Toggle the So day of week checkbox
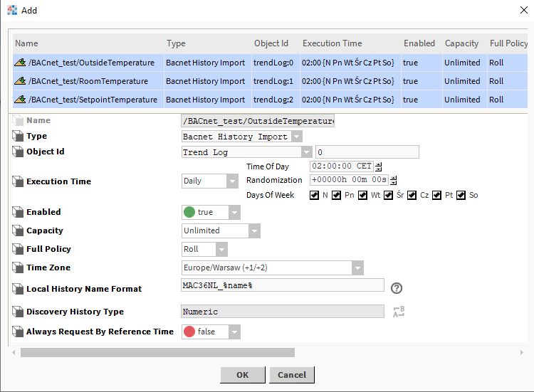Viewport: 534px width, 392px height. [461, 195]
